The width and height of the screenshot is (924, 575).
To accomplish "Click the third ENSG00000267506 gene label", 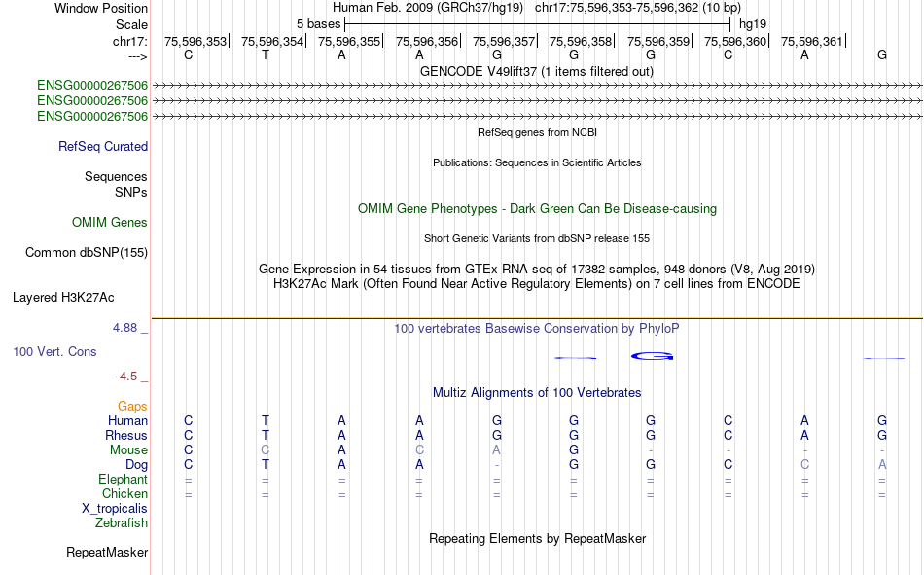I will [x=92, y=116].
